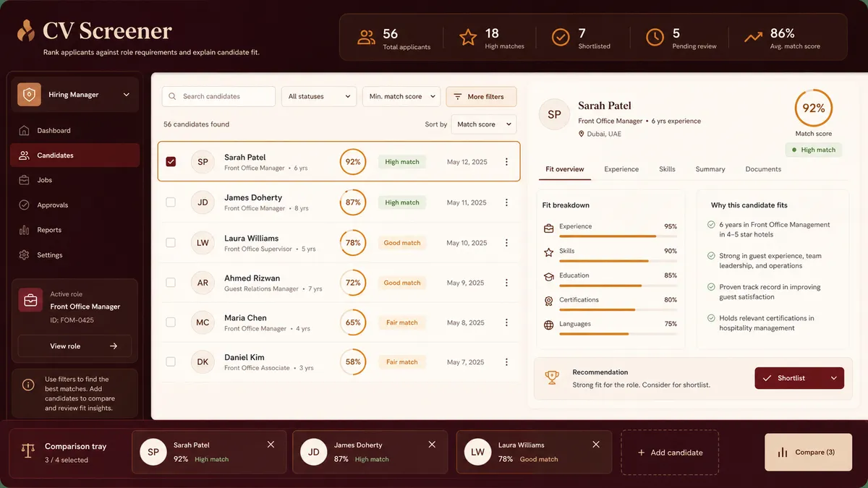Open the three-dot menu for Ahmed Rizwan

pyautogui.click(x=506, y=283)
